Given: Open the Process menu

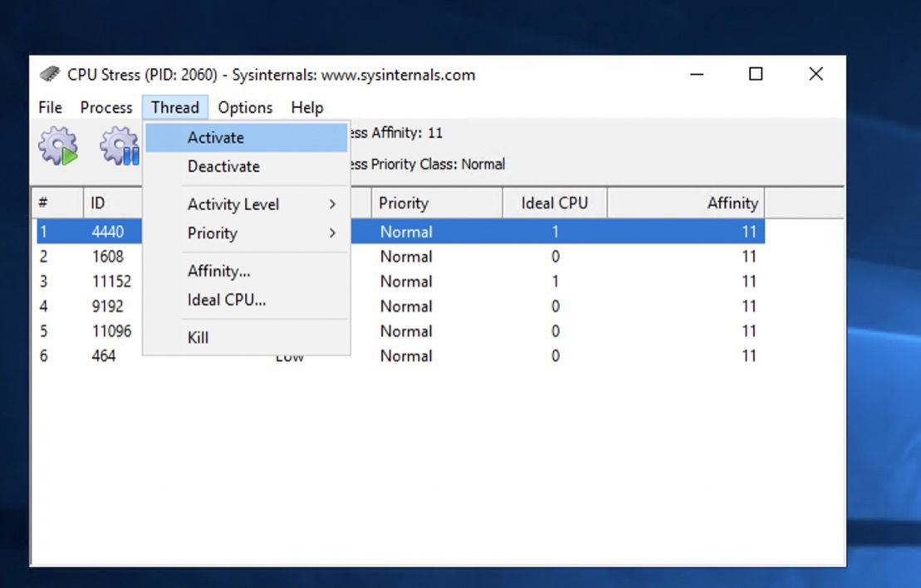Looking at the screenshot, I should pyautogui.click(x=106, y=107).
